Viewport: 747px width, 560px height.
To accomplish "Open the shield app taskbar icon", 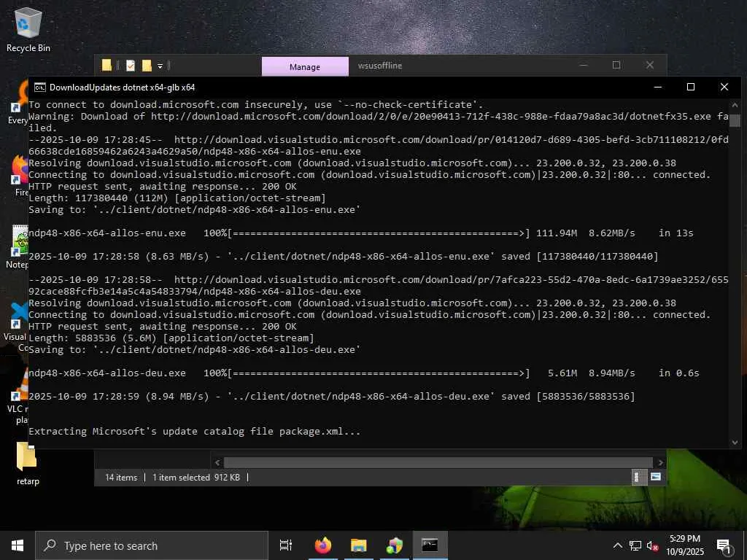I will point(395,545).
